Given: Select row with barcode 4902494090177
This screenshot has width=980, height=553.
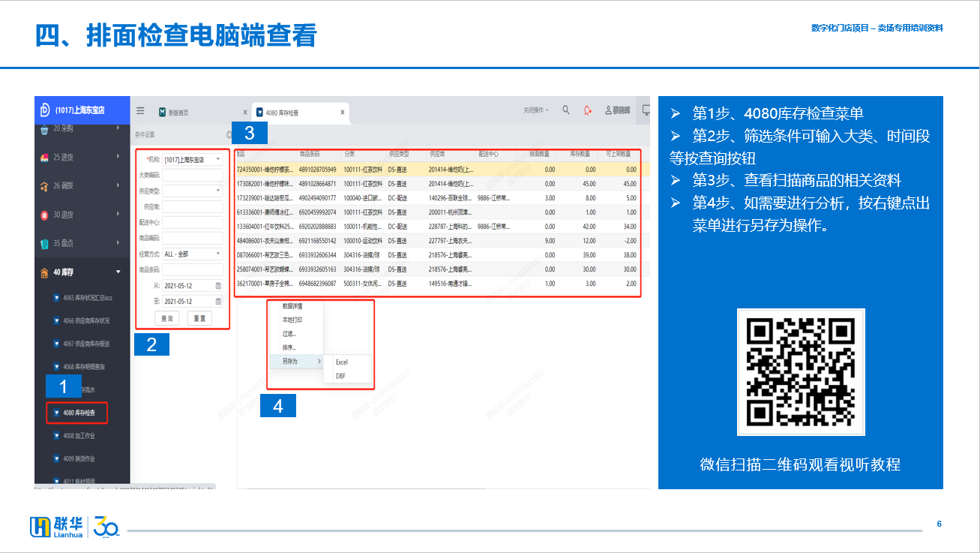Looking at the screenshot, I should 438,198.
